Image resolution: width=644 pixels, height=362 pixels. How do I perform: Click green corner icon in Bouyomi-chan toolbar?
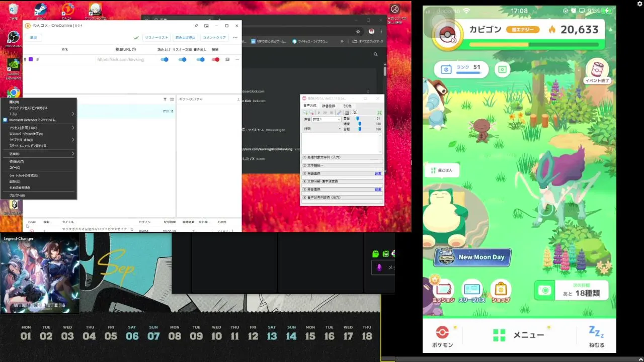coord(379,113)
